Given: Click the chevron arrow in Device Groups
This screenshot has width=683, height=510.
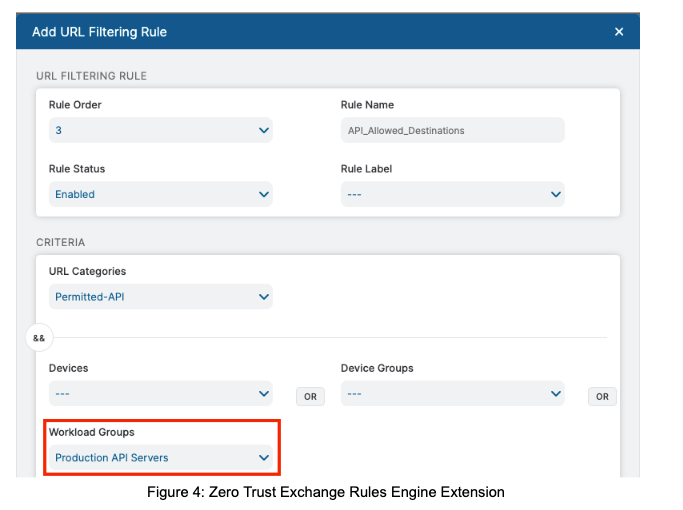Looking at the screenshot, I should coord(556,394).
